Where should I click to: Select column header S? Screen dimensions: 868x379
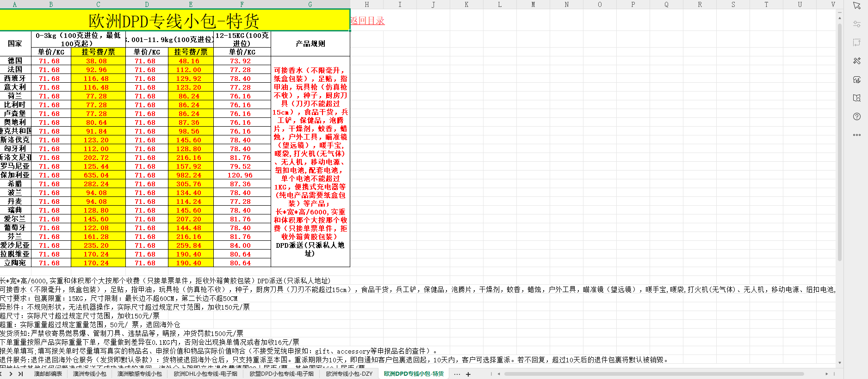pyautogui.click(x=733, y=4)
